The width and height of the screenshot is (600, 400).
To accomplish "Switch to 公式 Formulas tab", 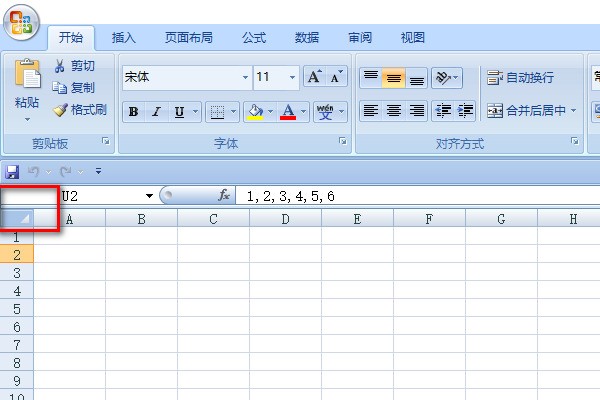I will point(254,38).
